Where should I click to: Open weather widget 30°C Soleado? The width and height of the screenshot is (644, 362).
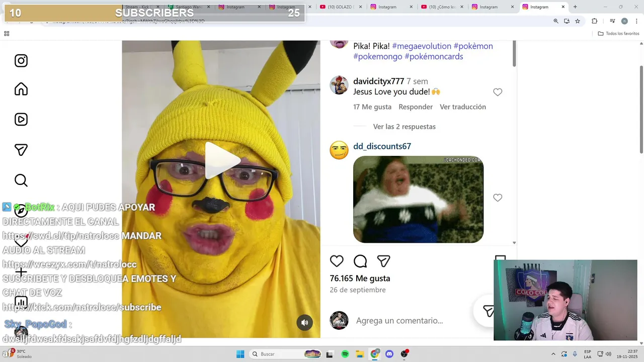point(18,354)
